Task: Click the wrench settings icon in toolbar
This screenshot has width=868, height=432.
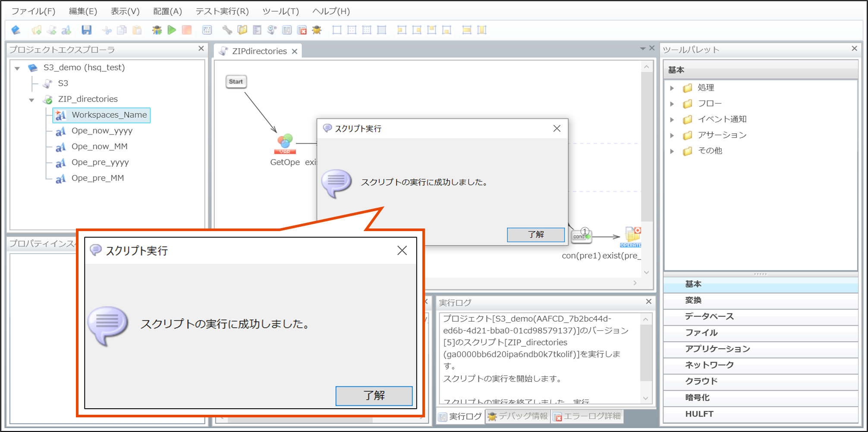Action: [x=227, y=30]
